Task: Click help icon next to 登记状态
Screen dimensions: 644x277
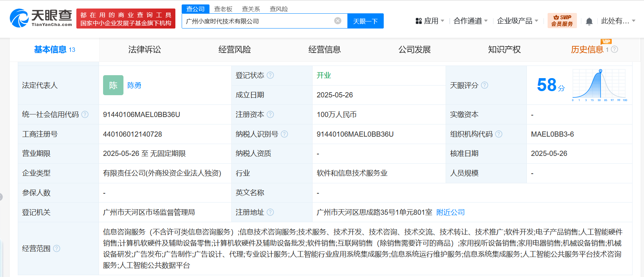Action: click(x=270, y=75)
